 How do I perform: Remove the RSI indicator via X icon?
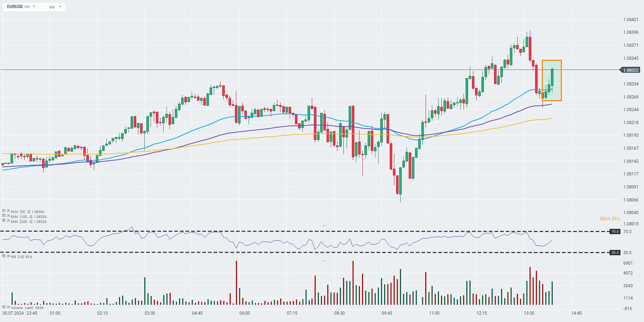pos(8,256)
